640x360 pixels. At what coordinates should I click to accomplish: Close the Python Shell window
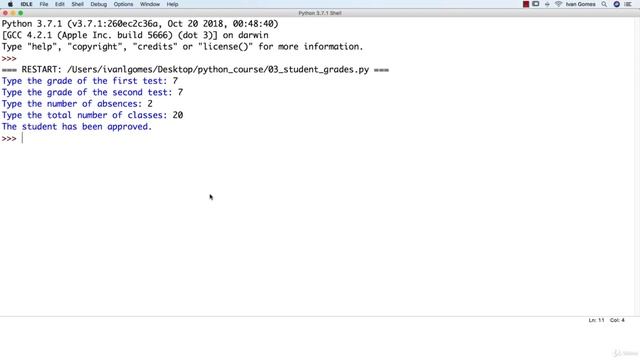point(5,13)
